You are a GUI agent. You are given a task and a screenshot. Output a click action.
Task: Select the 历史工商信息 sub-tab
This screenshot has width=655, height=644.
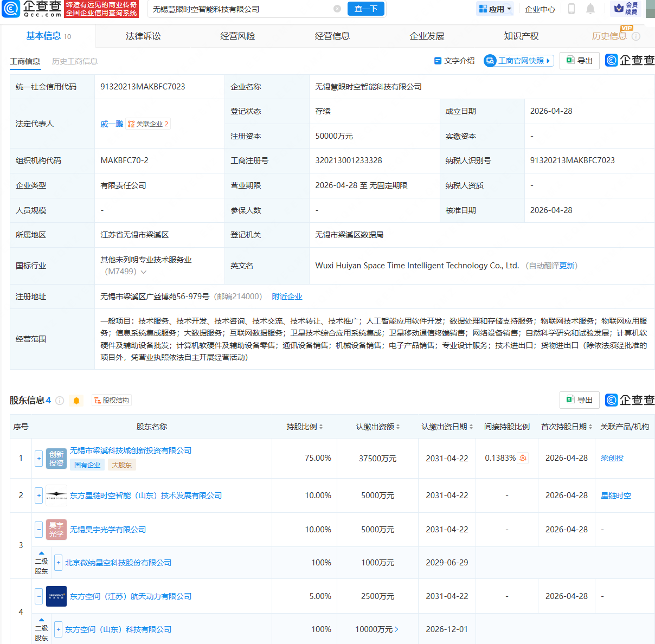coord(75,61)
